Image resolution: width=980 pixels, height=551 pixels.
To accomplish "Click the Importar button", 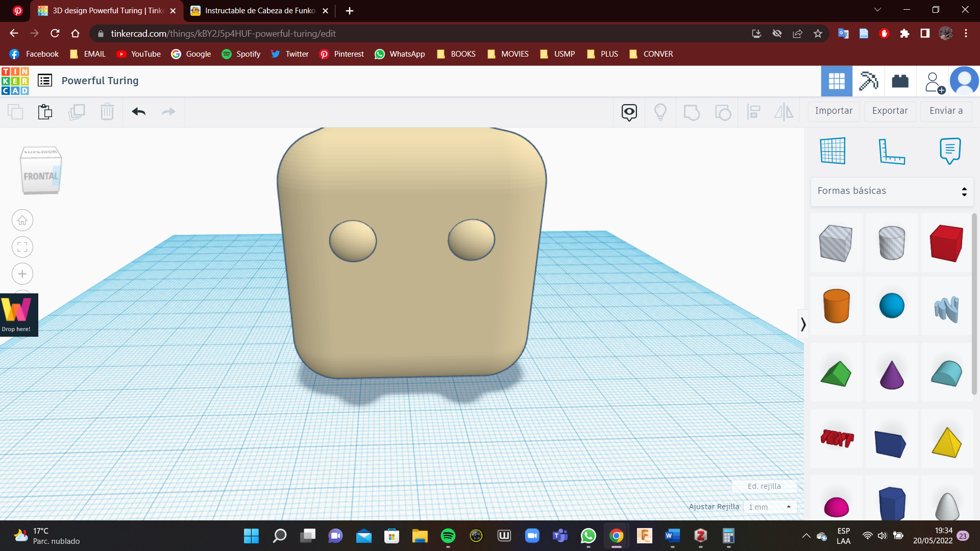I will point(834,111).
